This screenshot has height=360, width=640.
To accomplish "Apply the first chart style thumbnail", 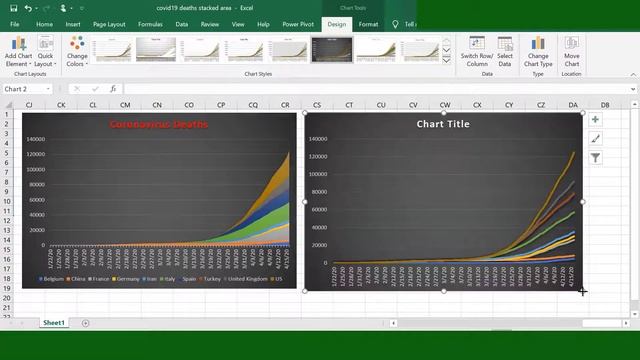I will [112, 50].
